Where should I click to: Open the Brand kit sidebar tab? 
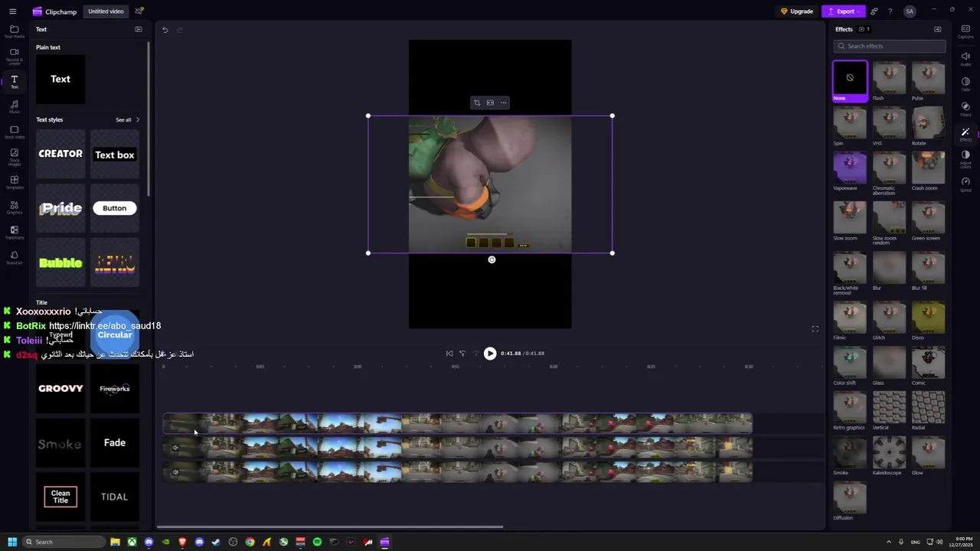(14, 257)
